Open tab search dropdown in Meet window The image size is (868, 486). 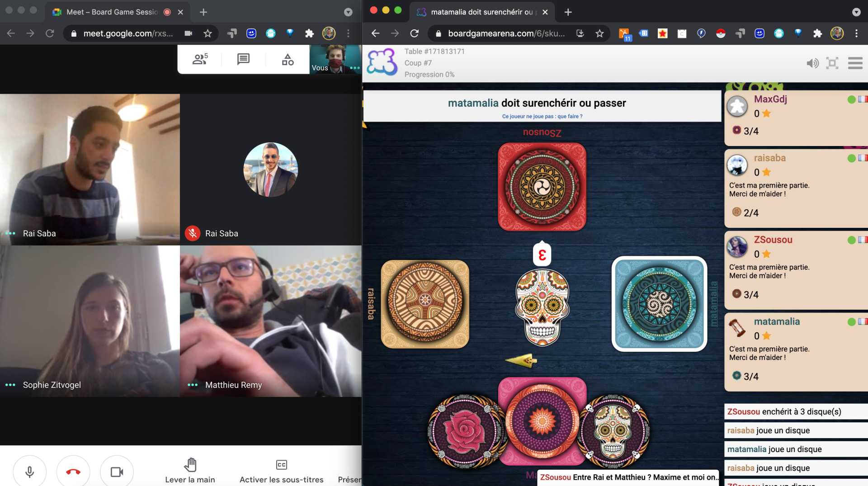pyautogui.click(x=348, y=12)
